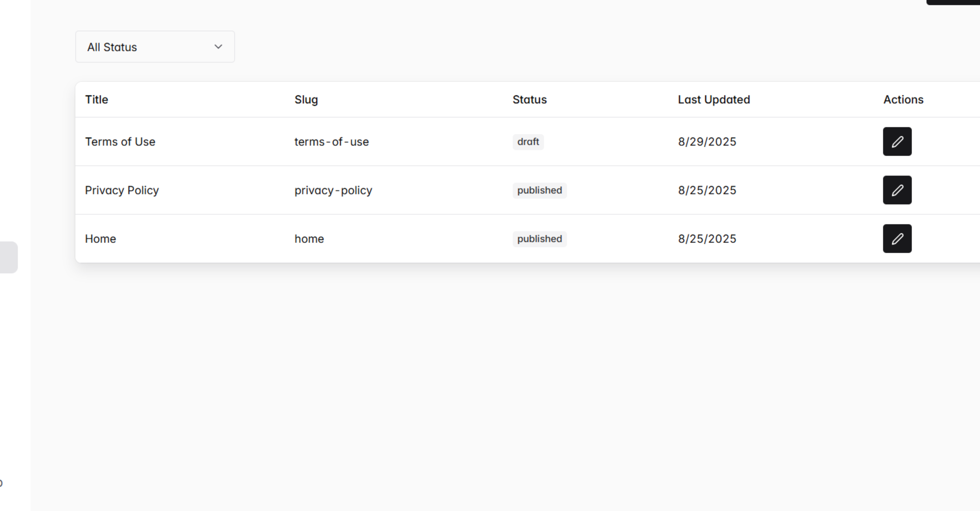
Task: Select the pencil icon in the bottom Actions cell
Action: tap(897, 239)
